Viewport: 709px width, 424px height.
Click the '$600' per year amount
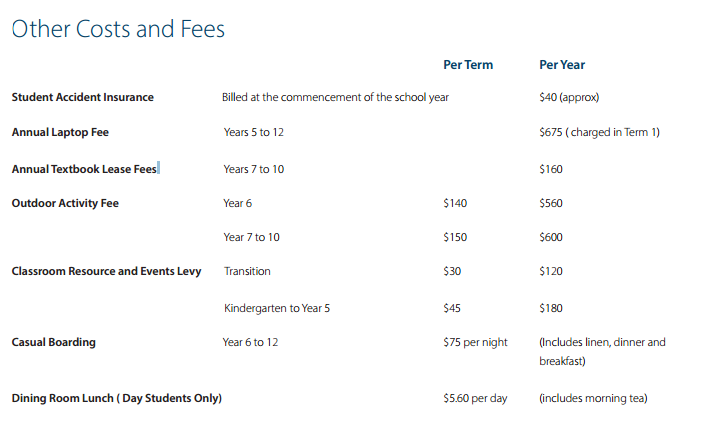[551, 237]
